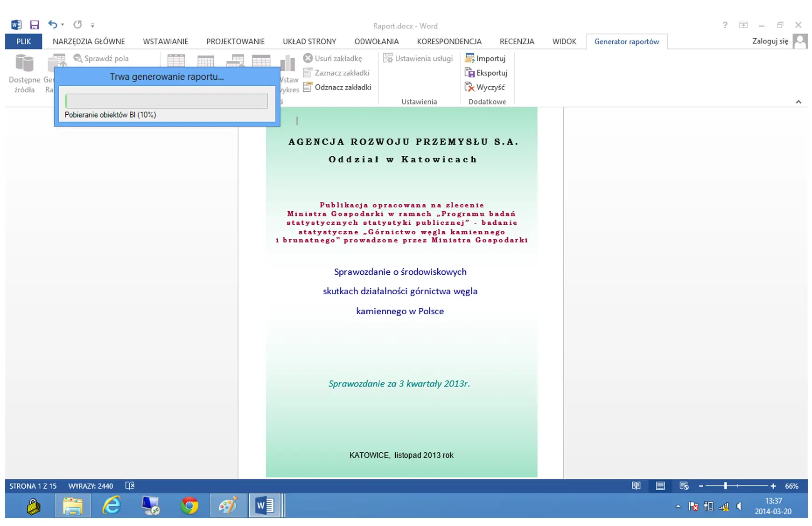Image resolution: width=812 pixels, height=526 pixels.
Task: Open Ustawienia usługi settings
Action: 418,58
